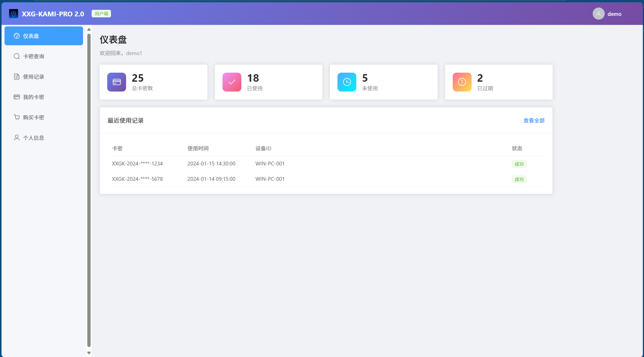Screen dimensions: 644x357
Task: Expand the demo user dropdown chevron
Action: [629, 14]
